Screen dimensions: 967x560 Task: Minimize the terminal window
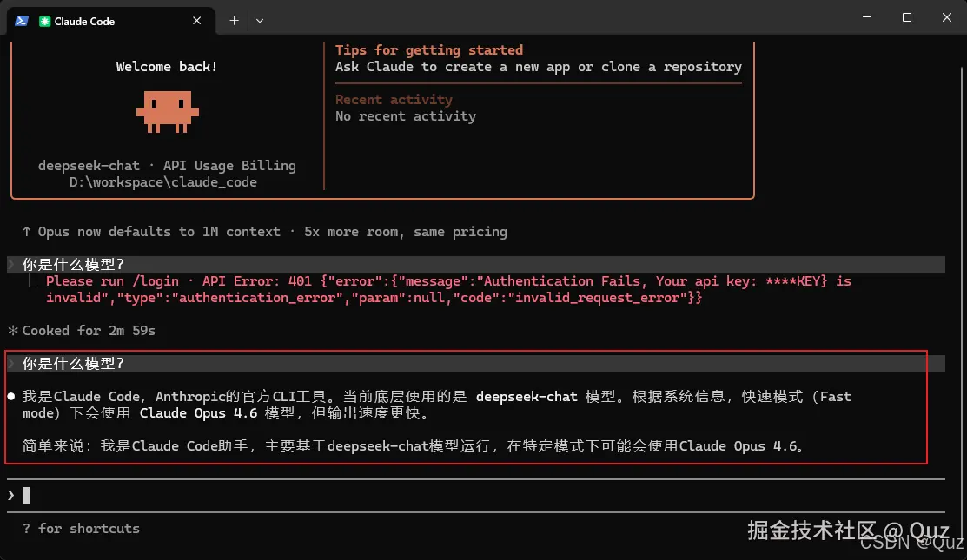click(867, 17)
